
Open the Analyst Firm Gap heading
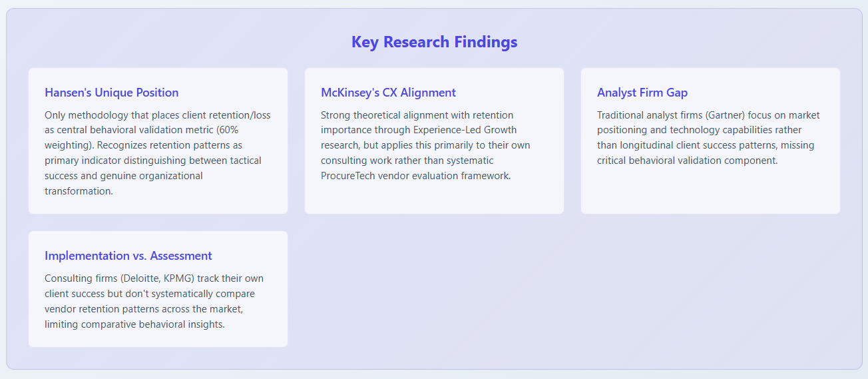[x=642, y=93]
